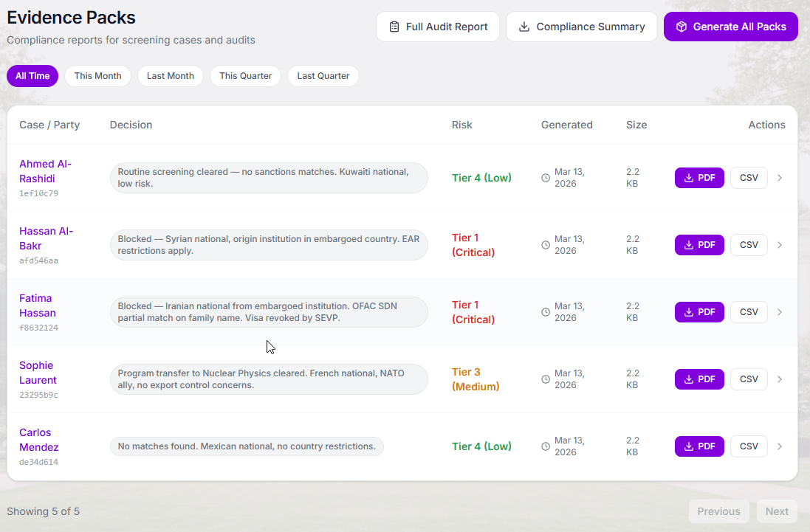This screenshot has width=810, height=532.
Task: Click the Risk column header
Action: pos(461,125)
